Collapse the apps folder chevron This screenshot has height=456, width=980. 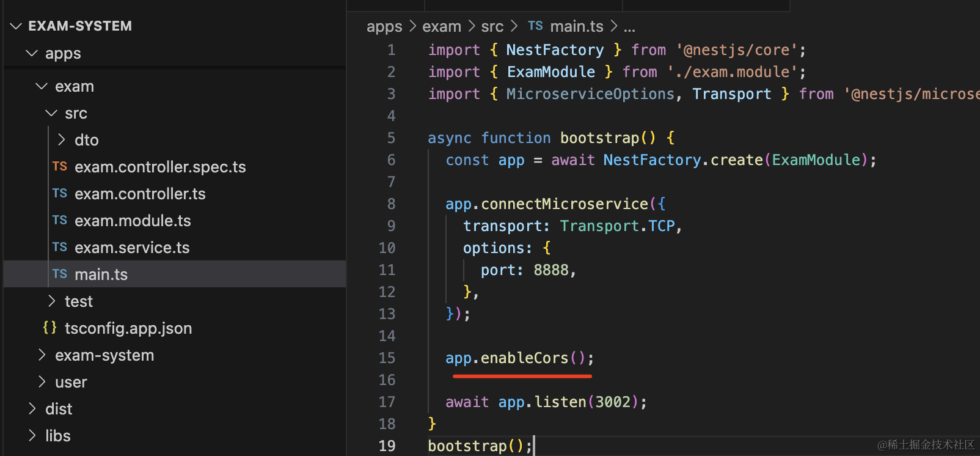click(x=32, y=53)
